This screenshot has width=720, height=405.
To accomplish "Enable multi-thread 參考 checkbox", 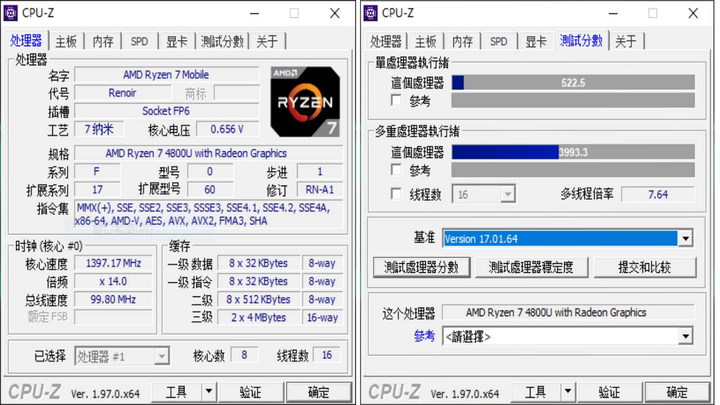I will [x=396, y=170].
